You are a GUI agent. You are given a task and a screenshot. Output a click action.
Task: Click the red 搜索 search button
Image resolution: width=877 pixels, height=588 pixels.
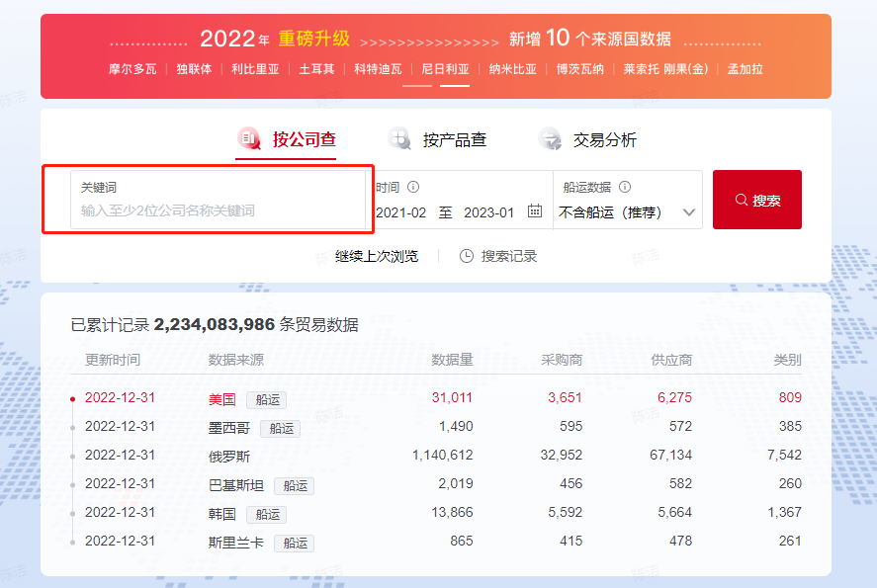pos(757,199)
